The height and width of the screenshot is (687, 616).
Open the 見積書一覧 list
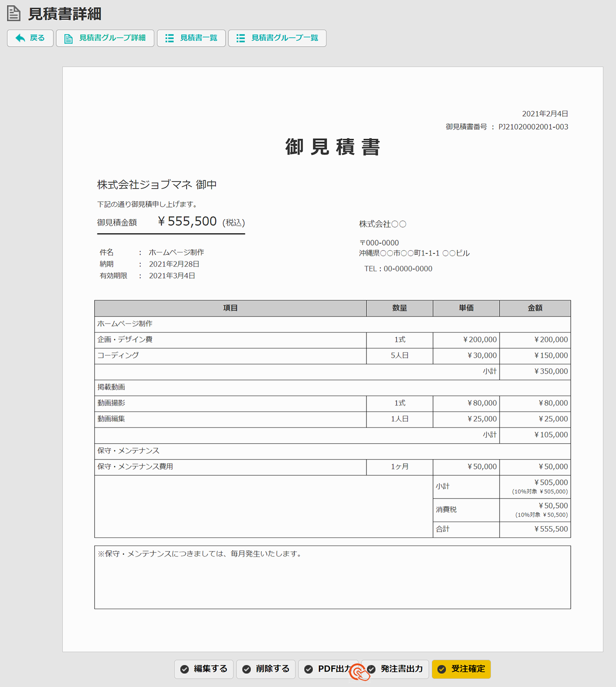tap(191, 38)
